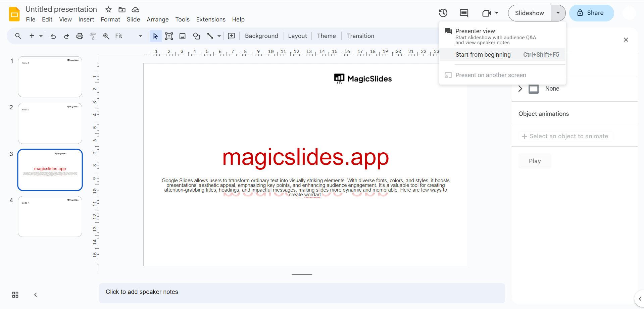Select the shape tool
Screen dimensions: 644x309
[197, 36]
